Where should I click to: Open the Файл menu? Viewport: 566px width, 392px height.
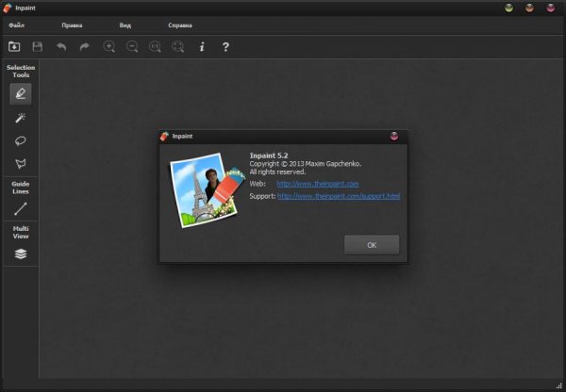[17, 25]
